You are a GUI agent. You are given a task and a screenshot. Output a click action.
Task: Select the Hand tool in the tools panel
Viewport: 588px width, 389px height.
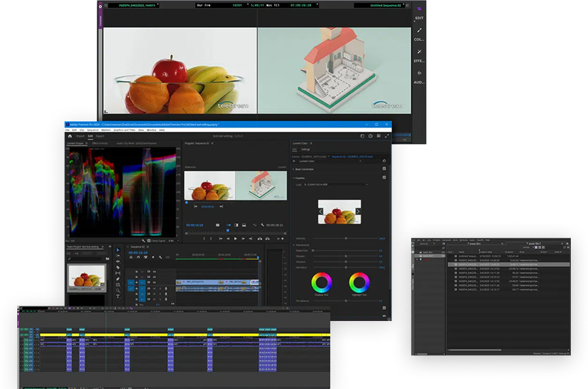[x=118, y=285]
